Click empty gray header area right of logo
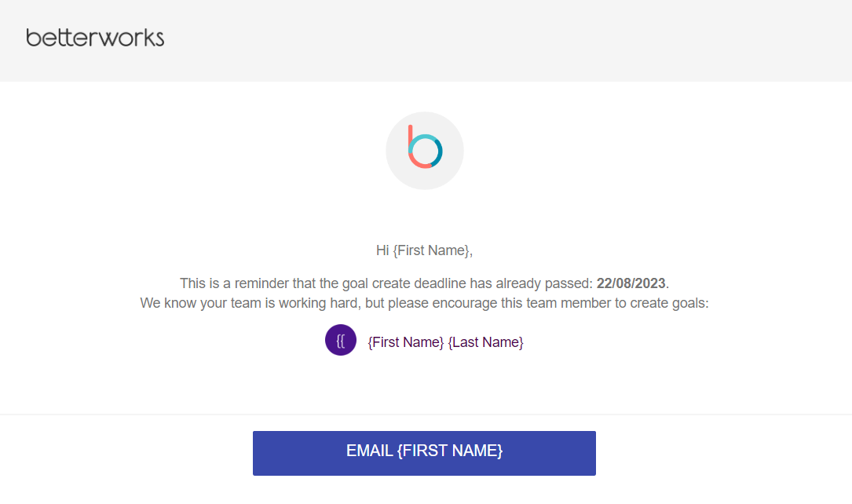 tap(508, 41)
